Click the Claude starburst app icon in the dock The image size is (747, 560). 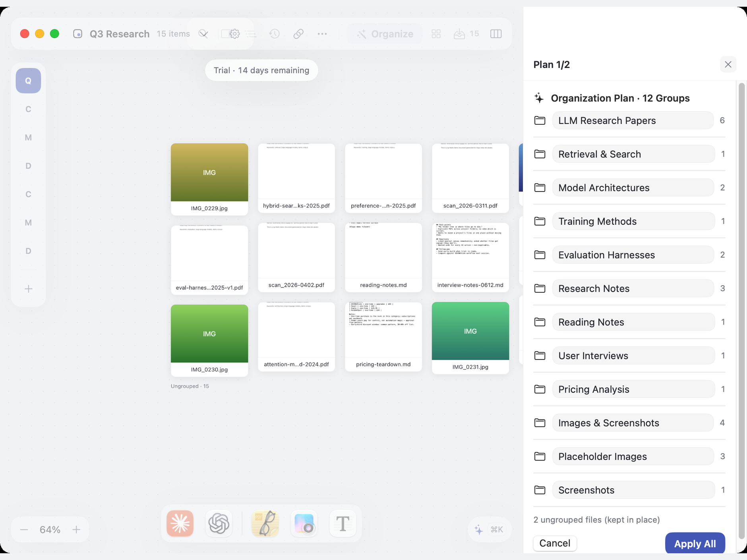point(180,523)
